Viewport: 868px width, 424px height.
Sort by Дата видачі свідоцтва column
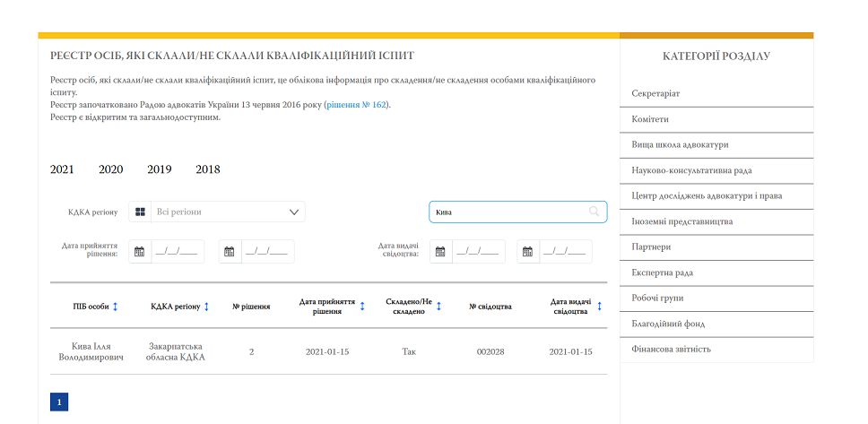599,307
